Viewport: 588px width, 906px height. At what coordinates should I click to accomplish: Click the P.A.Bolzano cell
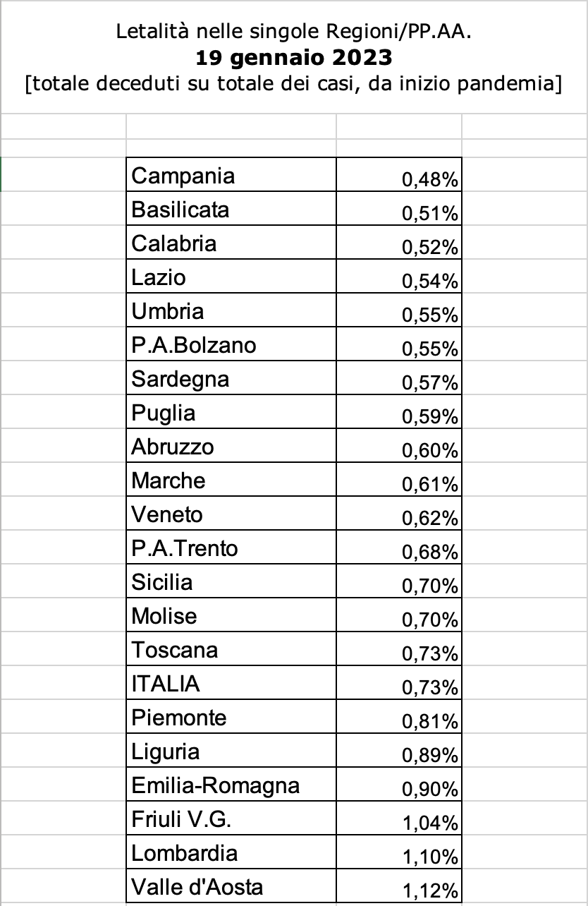pyautogui.click(x=231, y=344)
